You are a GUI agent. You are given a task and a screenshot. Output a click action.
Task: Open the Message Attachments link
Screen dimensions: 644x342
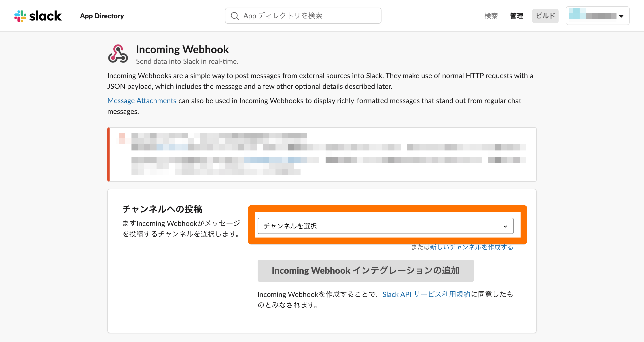click(142, 101)
